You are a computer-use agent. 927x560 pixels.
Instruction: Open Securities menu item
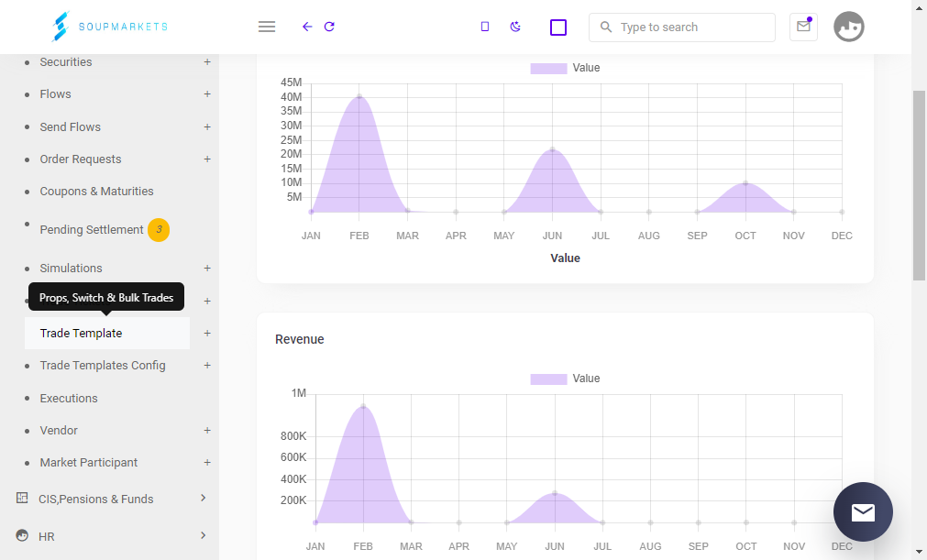66,62
